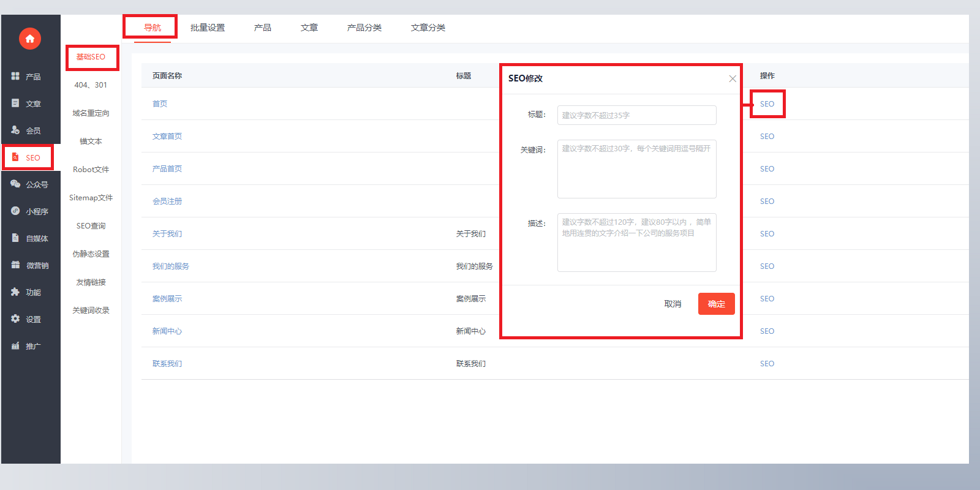Click SEO link for 首页 row
The height and width of the screenshot is (490, 980).
767,104
